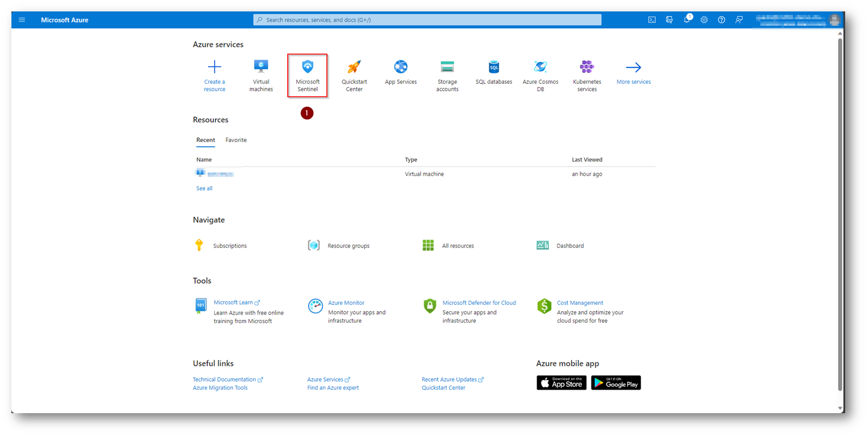Image resolution: width=868 pixels, height=436 pixels.
Task: Click the Last Viewed column header
Action: point(587,159)
